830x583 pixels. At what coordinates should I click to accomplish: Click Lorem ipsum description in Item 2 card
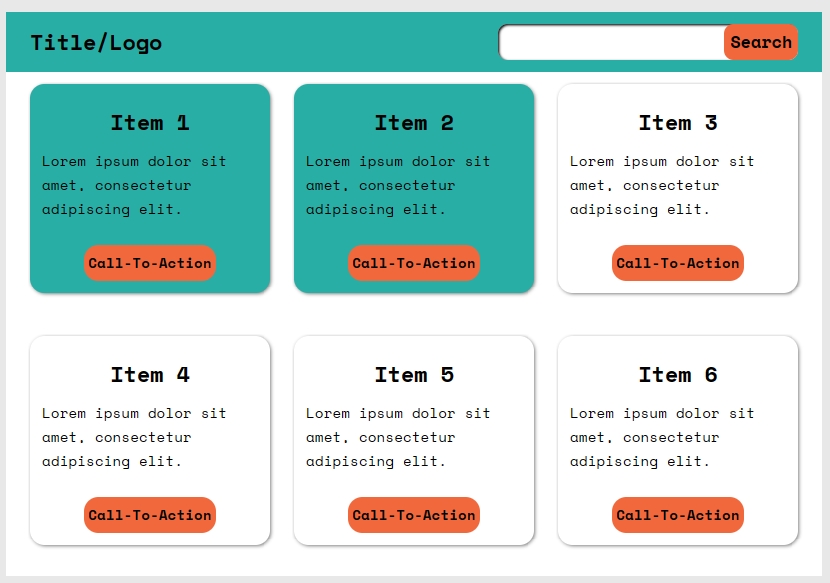pos(398,185)
